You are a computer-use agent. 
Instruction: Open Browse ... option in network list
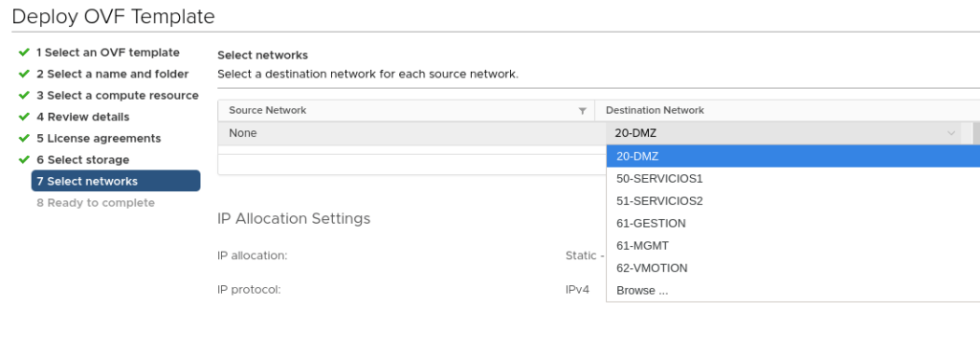point(792,291)
